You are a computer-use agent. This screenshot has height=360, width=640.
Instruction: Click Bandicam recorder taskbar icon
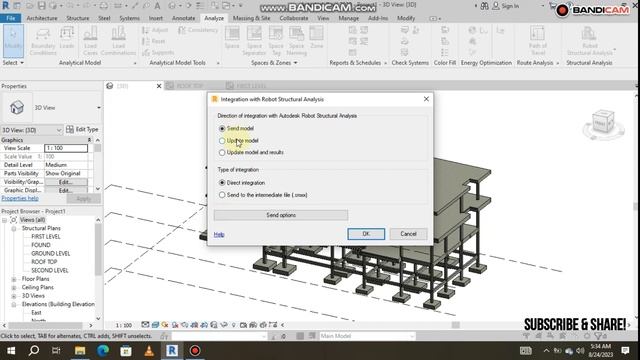pyautogui.click(x=195, y=350)
